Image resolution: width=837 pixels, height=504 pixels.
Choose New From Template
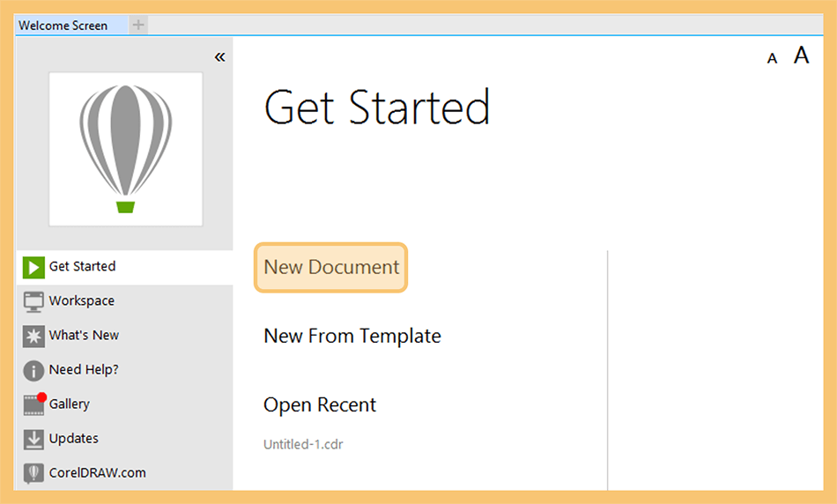click(x=352, y=336)
